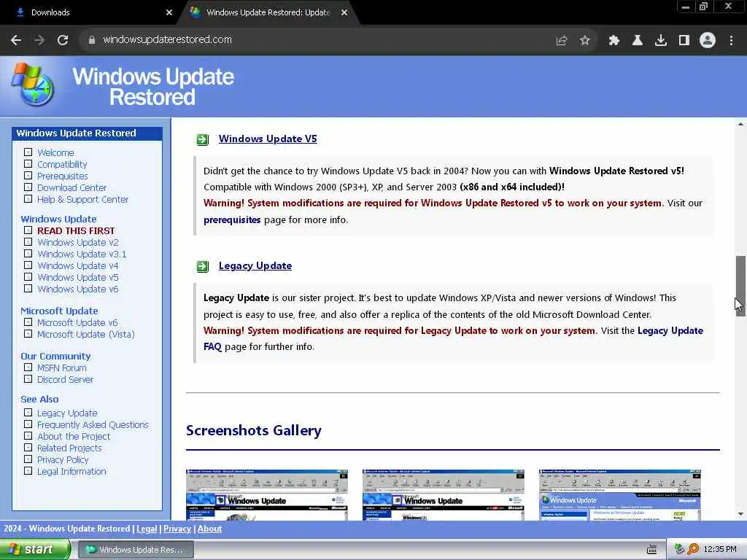747x560 pixels.
Task: Select Windows Update v4 in sidebar
Action: [77, 265]
